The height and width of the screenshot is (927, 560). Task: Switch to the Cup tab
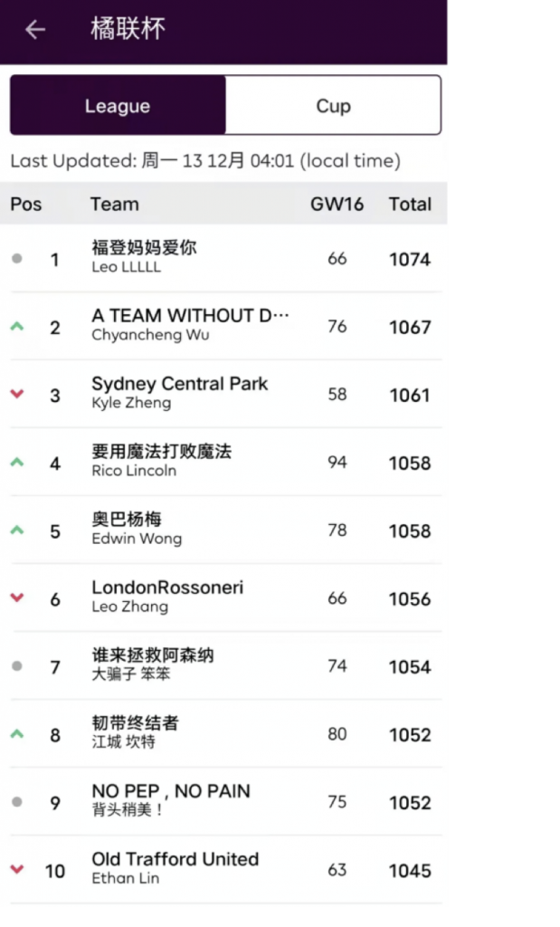click(x=333, y=106)
